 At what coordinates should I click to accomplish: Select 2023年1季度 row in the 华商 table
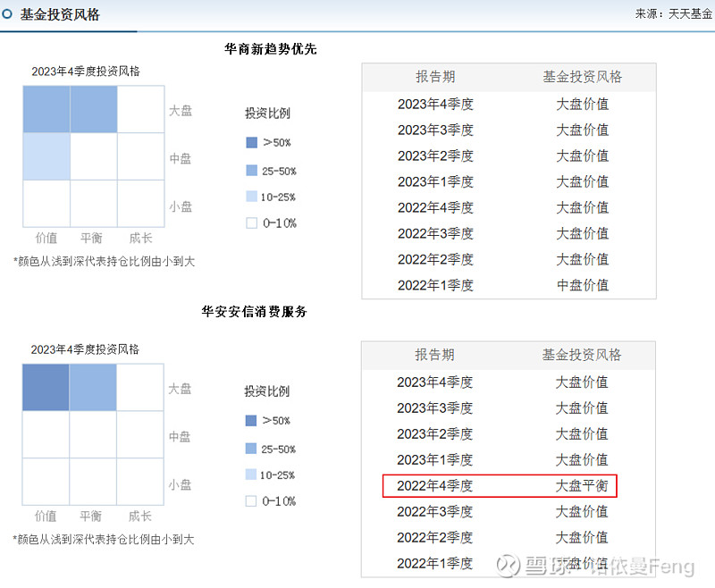point(509,182)
